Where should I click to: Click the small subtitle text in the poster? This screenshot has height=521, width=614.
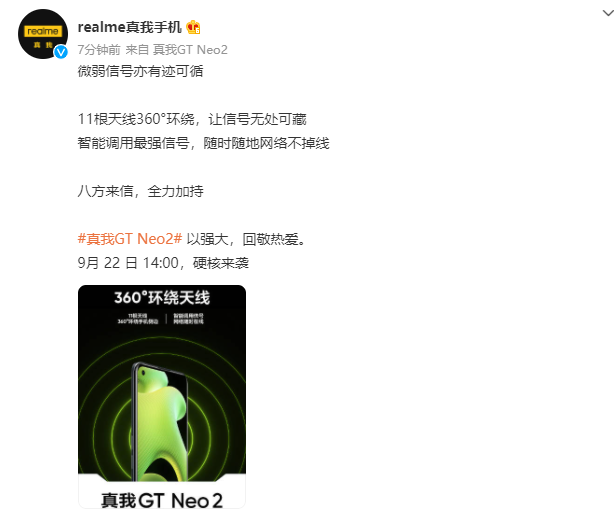(x=161, y=319)
